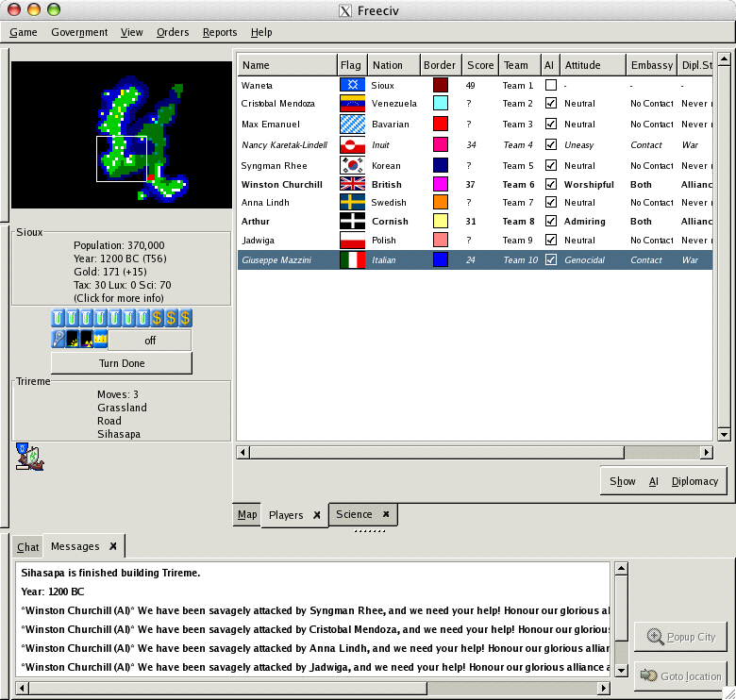736x700 pixels.
Task: Toggle the AI checkbox for Giuseppe Mazzini
Action: pyautogui.click(x=551, y=259)
